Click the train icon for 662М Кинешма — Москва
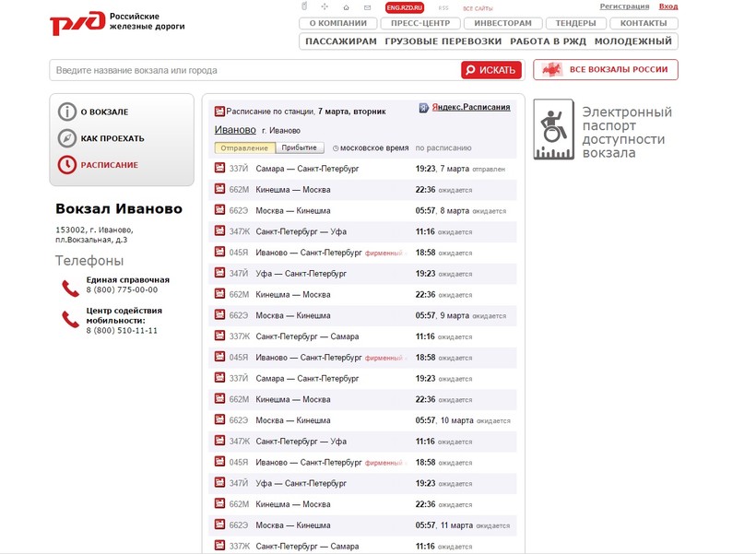Screen dimensions: 756x554 [x=219, y=189]
